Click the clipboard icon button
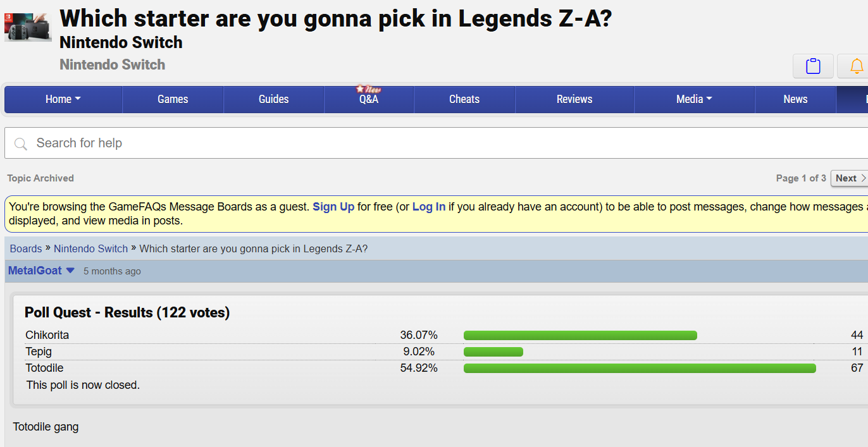Viewport: 868px width, 447px height. pyautogui.click(x=813, y=66)
